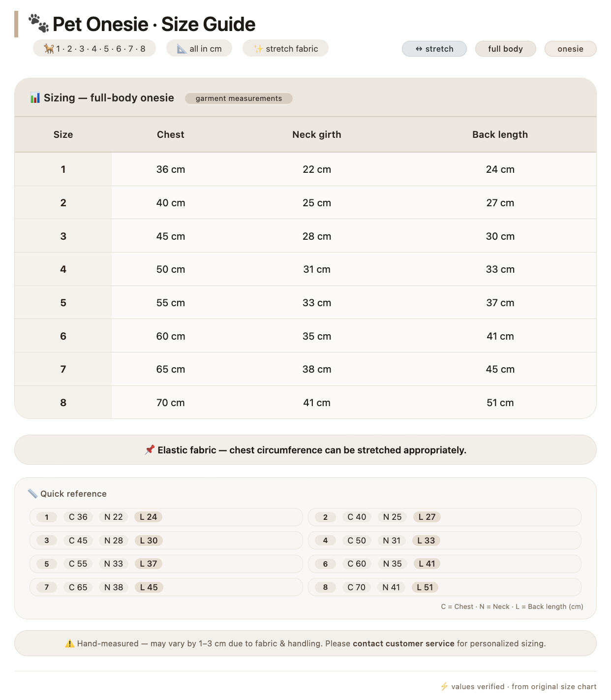Viewport: 611px width, 700px height.
Task: Click the lightning bolt icon by values verified
Action: [x=444, y=686]
